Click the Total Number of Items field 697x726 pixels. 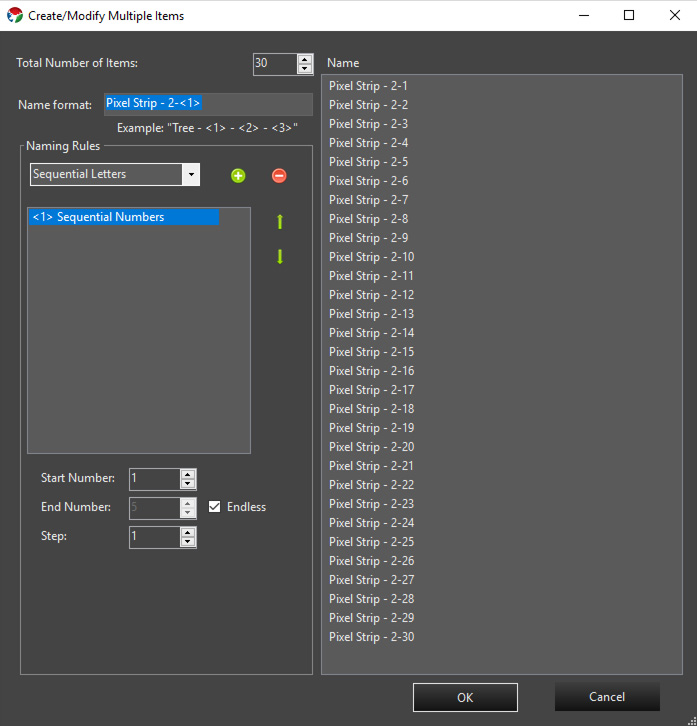[275, 63]
